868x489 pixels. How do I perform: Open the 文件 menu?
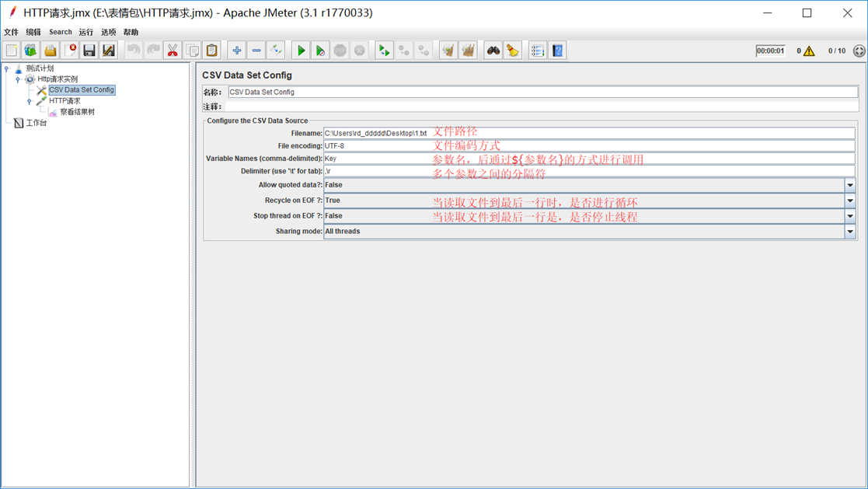point(11,32)
